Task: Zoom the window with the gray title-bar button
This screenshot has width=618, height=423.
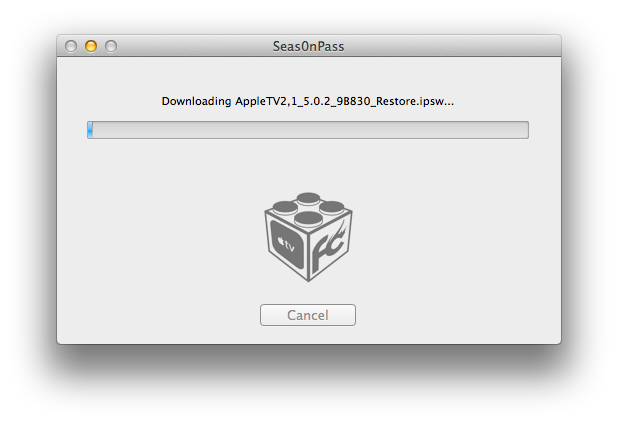Action: 111,46
